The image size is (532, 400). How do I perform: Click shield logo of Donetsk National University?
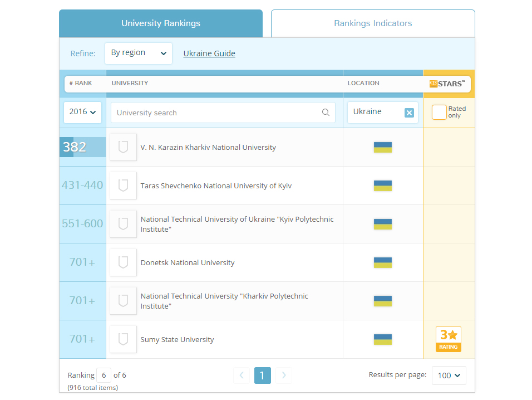[123, 262]
